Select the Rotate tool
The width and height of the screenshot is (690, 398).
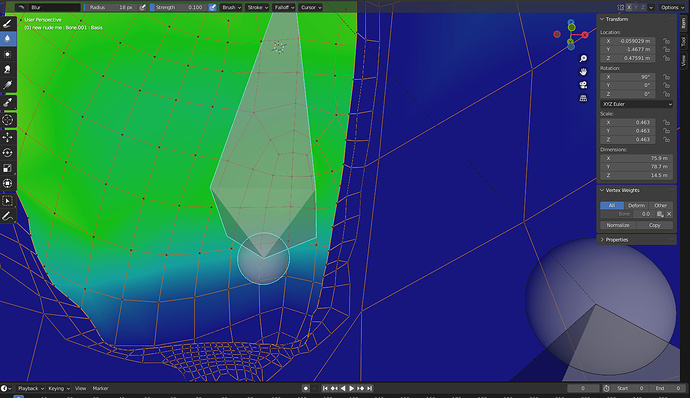pyautogui.click(x=7, y=153)
